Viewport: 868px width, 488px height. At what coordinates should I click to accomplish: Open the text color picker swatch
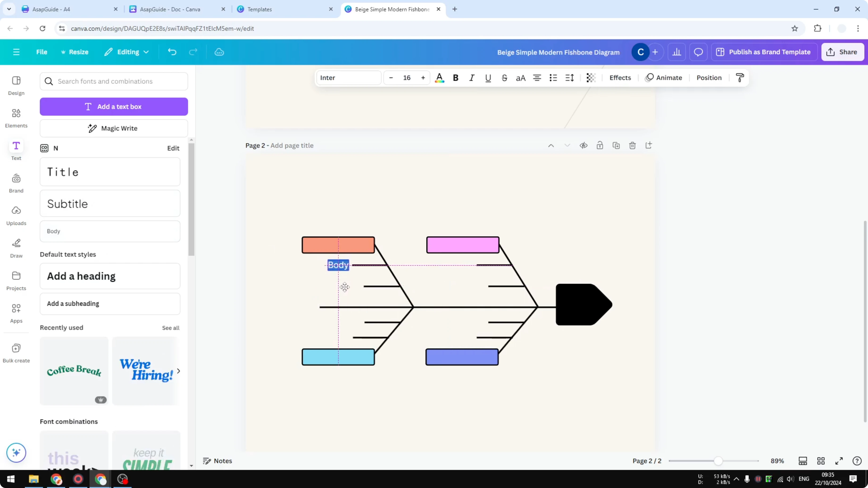[439, 78]
